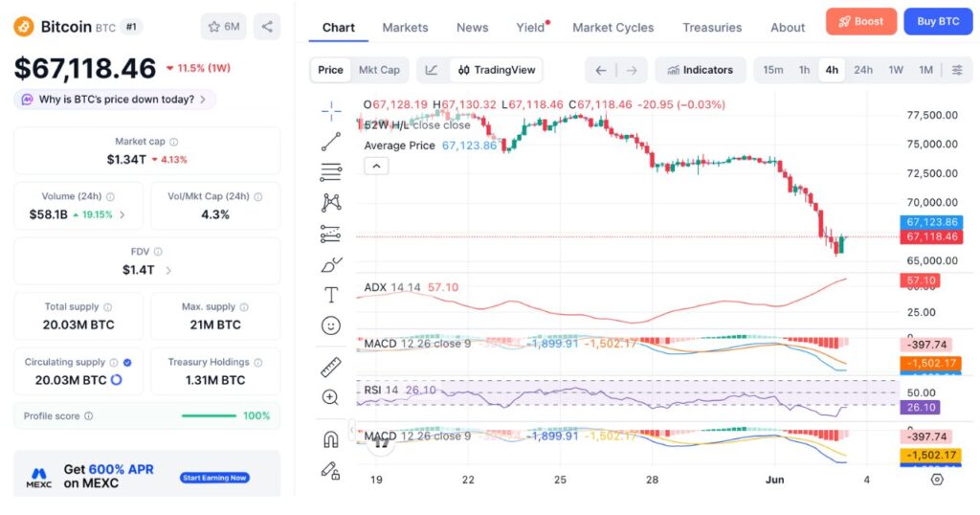Click Volume (24h) info icon
This screenshot has width=980, height=515.
pos(111,196)
